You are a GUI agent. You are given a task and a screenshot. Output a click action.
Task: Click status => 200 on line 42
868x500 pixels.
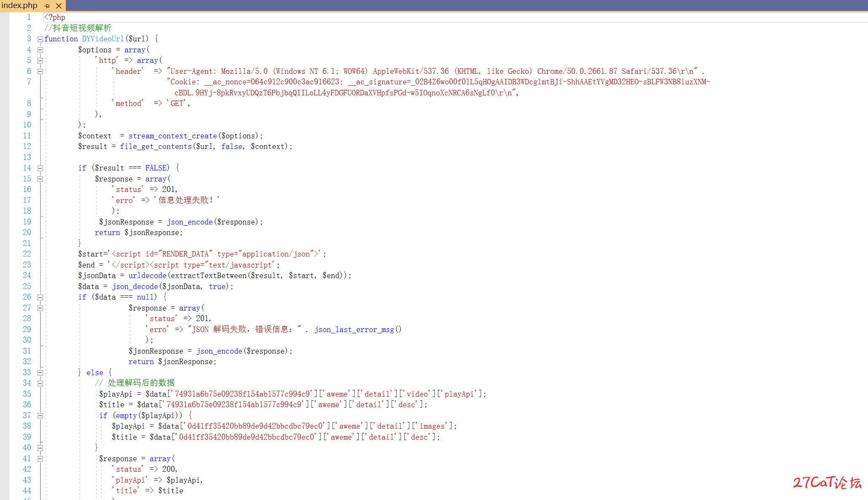pyautogui.click(x=145, y=469)
